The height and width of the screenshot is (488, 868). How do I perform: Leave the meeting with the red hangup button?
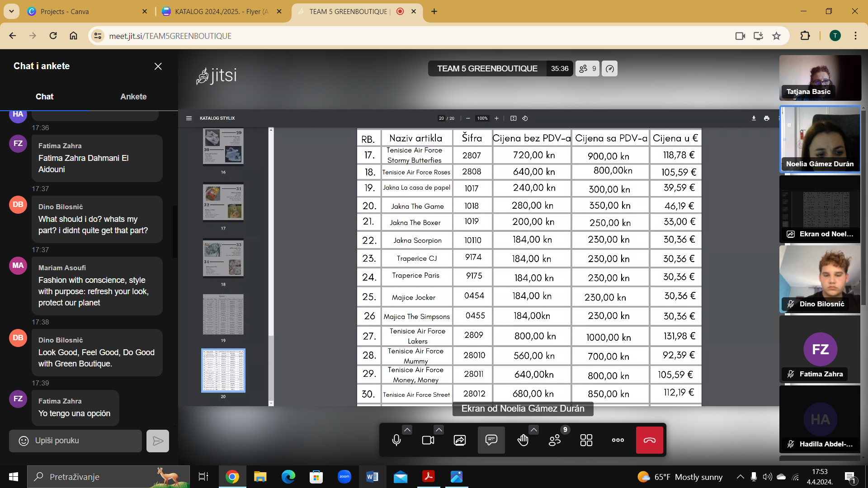[x=650, y=440]
